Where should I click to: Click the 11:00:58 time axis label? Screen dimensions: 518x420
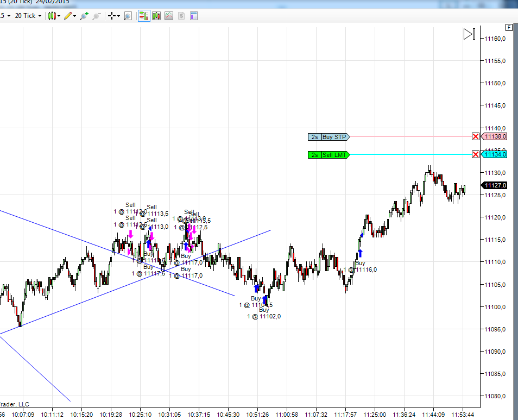[287, 415]
